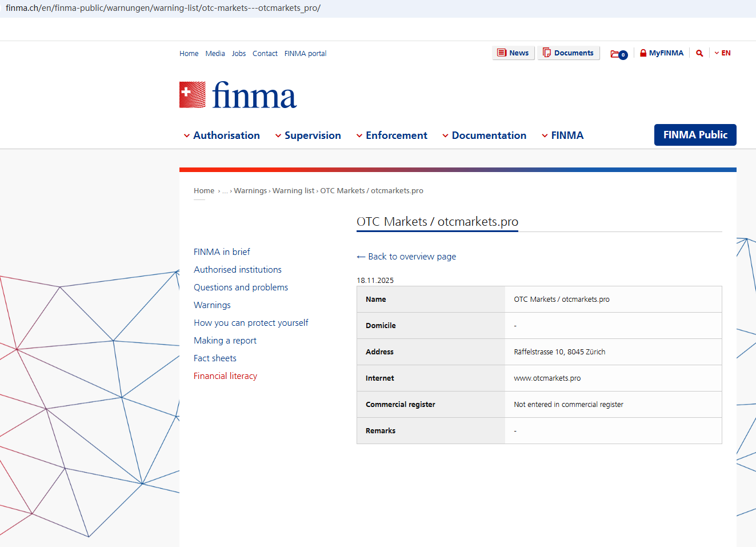
Task: Open the FINMA navigation menu
Action: point(563,135)
